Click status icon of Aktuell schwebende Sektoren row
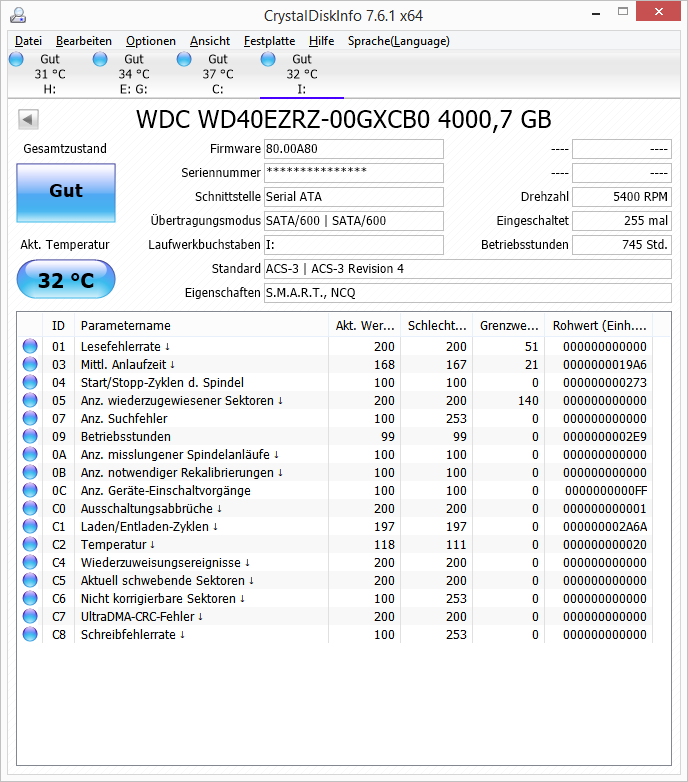Image resolution: width=688 pixels, height=782 pixels. [30, 580]
